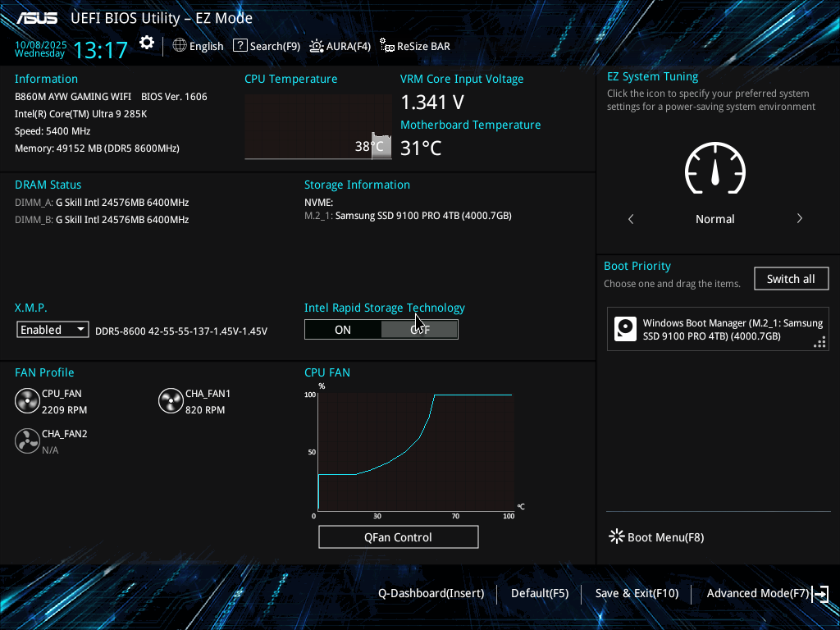Click the CHA_FAN2 fan icon
The width and height of the screenshot is (840, 630).
click(x=27, y=441)
